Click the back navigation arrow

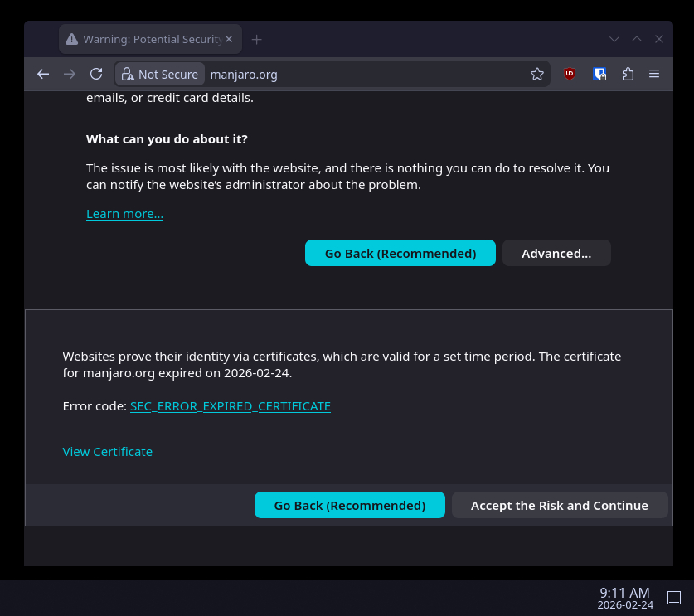[43, 74]
